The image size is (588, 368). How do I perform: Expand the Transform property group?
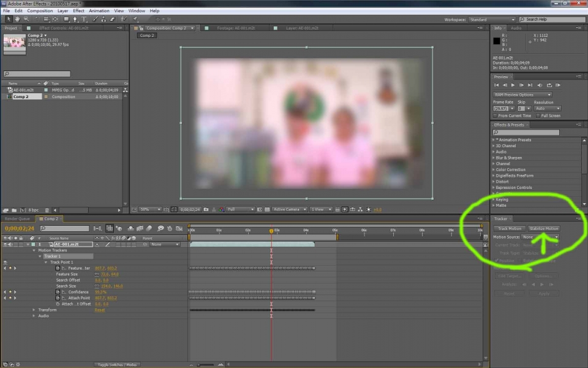tap(34, 310)
